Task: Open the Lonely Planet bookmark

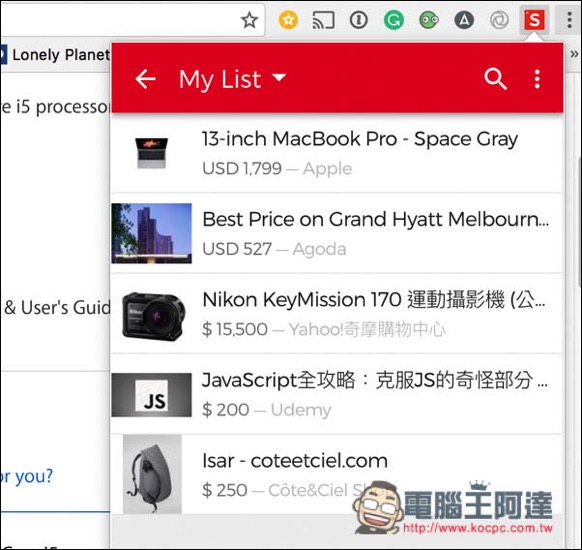Action: (x=56, y=55)
